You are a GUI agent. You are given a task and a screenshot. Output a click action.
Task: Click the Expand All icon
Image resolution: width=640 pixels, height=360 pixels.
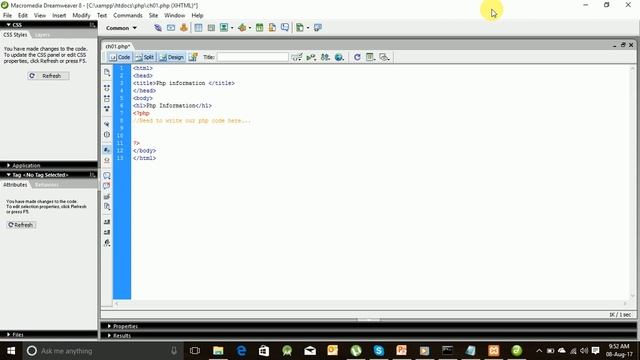[x=107, y=109]
